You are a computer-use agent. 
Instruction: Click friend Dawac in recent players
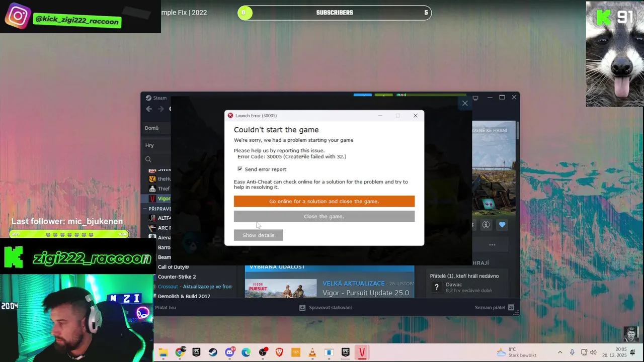click(454, 285)
